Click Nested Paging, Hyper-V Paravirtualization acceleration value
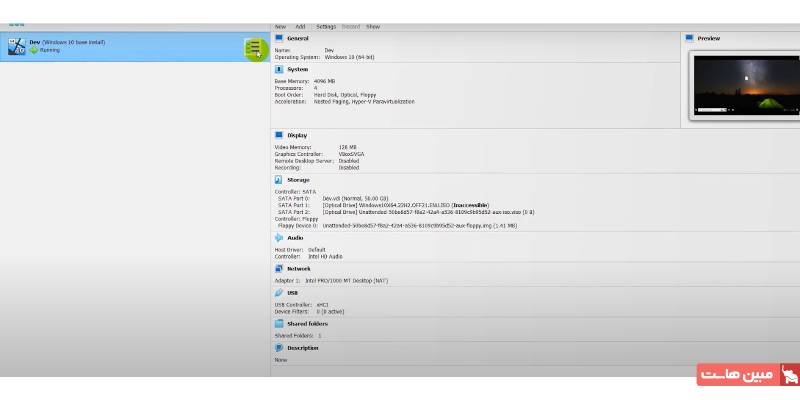This screenshot has height=400, width=800. 364,102
